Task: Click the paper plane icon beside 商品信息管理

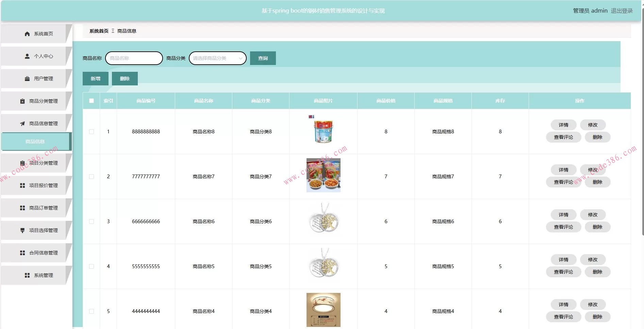Action: tap(22, 124)
